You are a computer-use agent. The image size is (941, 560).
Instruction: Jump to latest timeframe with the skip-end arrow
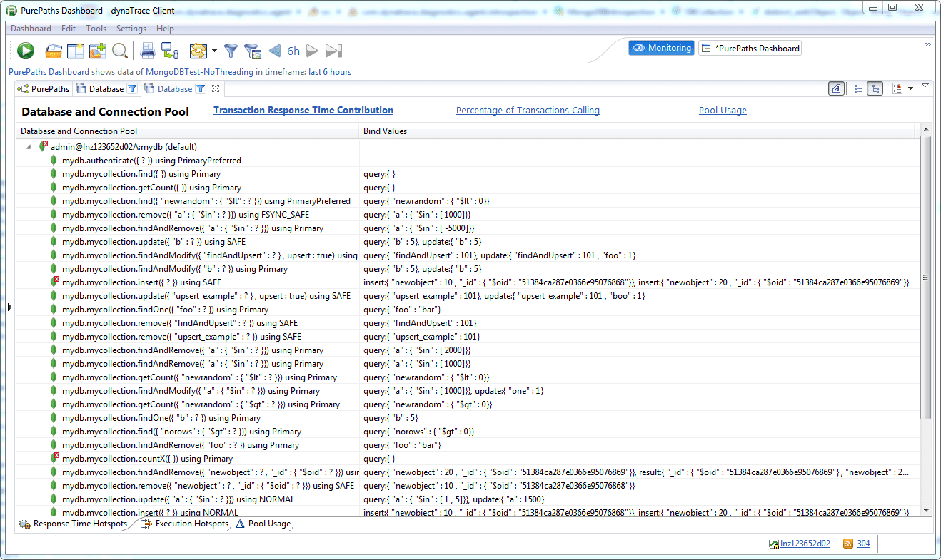pos(333,51)
